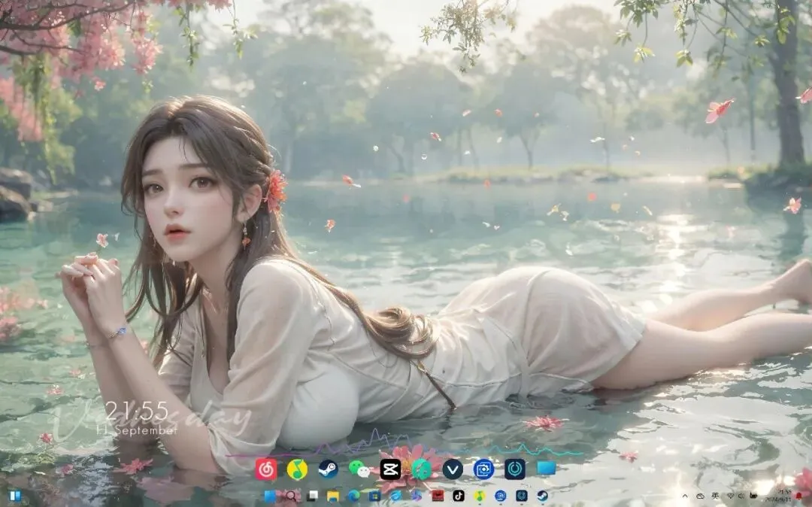Open the blue monitor icon in the dock
Image resolution: width=812 pixels, height=507 pixels.
[x=547, y=469]
